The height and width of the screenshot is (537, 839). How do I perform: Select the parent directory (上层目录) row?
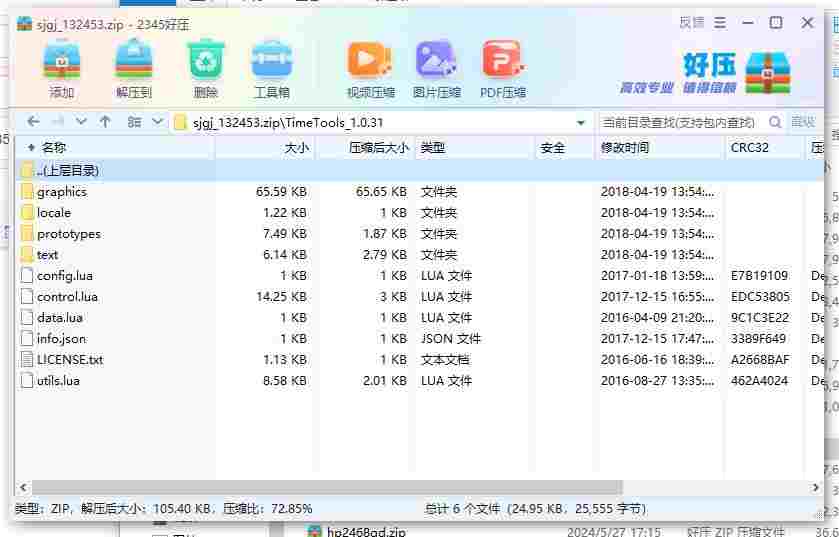click(x=420, y=171)
